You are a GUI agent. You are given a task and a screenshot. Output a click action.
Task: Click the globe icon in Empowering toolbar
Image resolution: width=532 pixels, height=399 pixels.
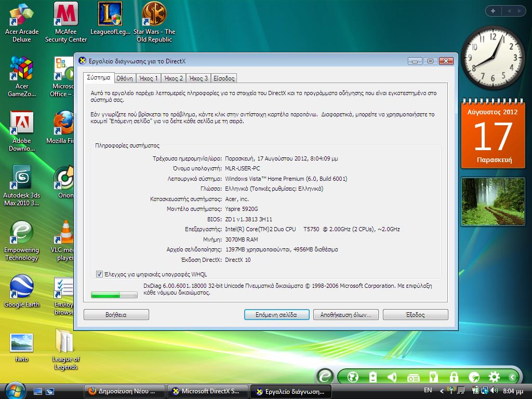pos(353,377)
